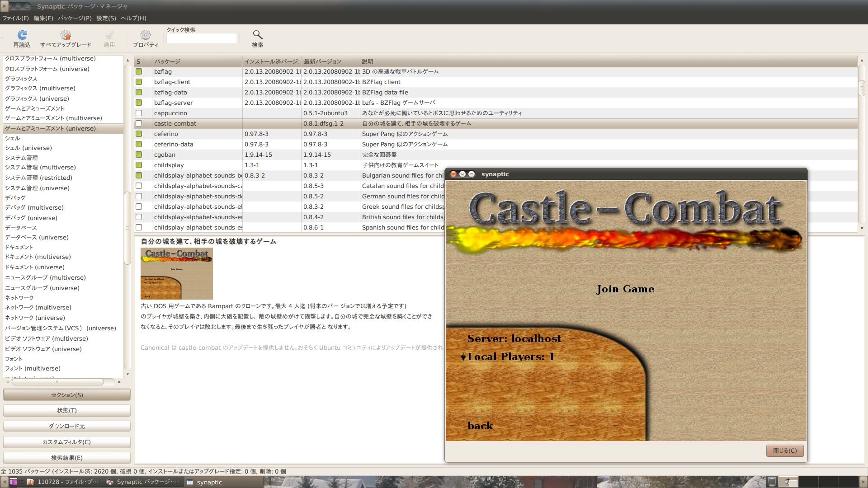Open the ヘルプ(H) menu
This screenshot has height=488, width=868.
pos(133,18)
